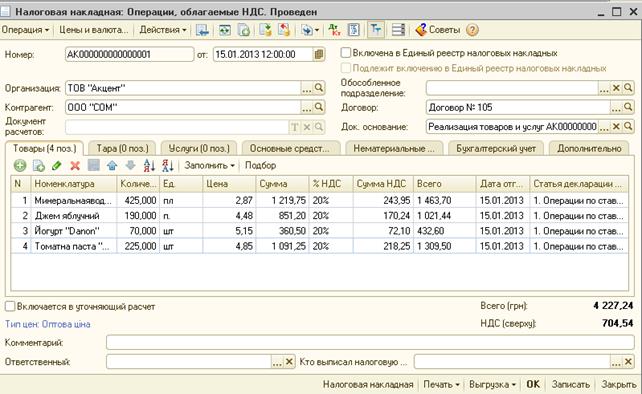Screen dimensions: 642x394
Task: Switch to the Услуги (0 поз.) tab
Action: click(x=199, y=148)
